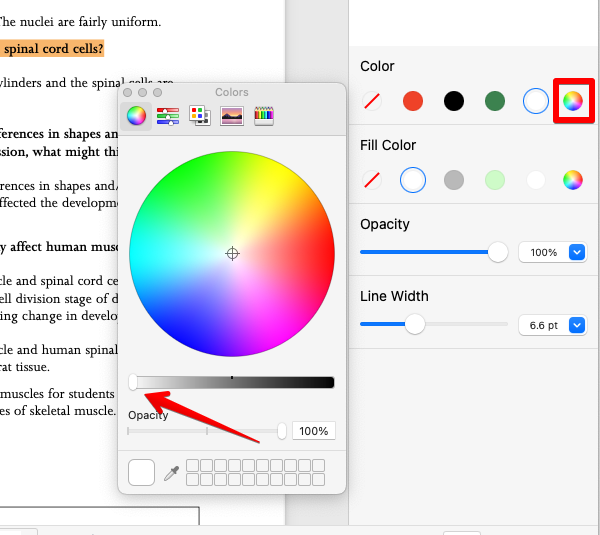Select the red Color swatch
Image resolution: width=600 pixels, height=535 pixels.
413,101
